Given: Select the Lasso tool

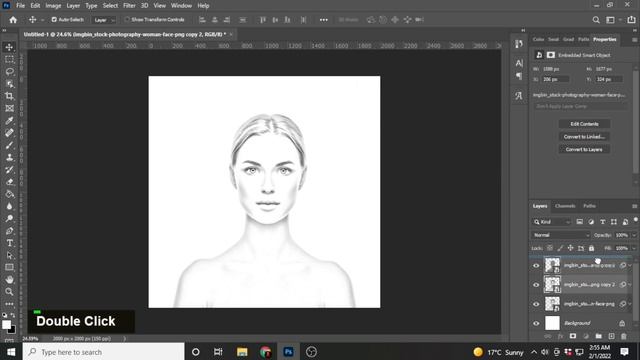Looking at the screenshot, I should 9,72.
